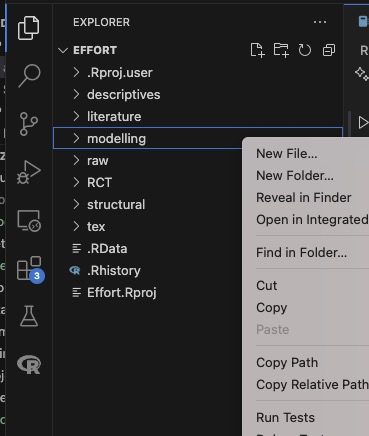Expand the literature folder
This screenshot has height=436, width=369.
click(x=76, y=116)
